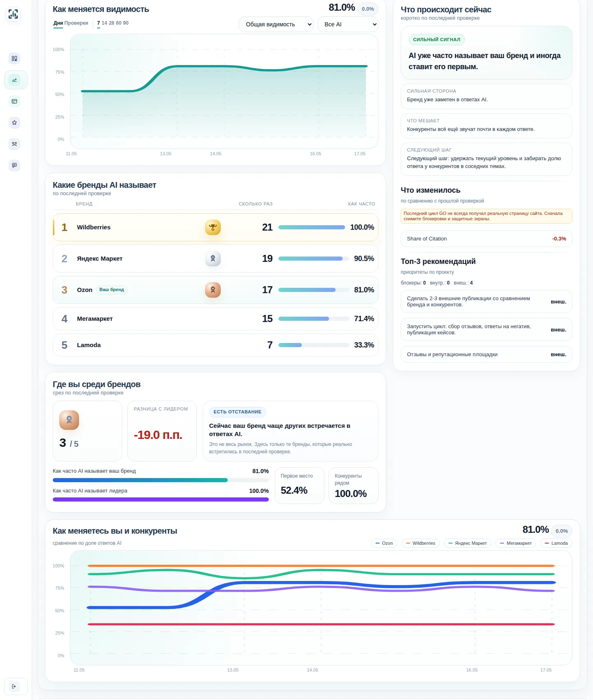Viewport: 593px width, 700px height.
Task: Open the billing card sidebar icon
Action: [x=14, y=101]
